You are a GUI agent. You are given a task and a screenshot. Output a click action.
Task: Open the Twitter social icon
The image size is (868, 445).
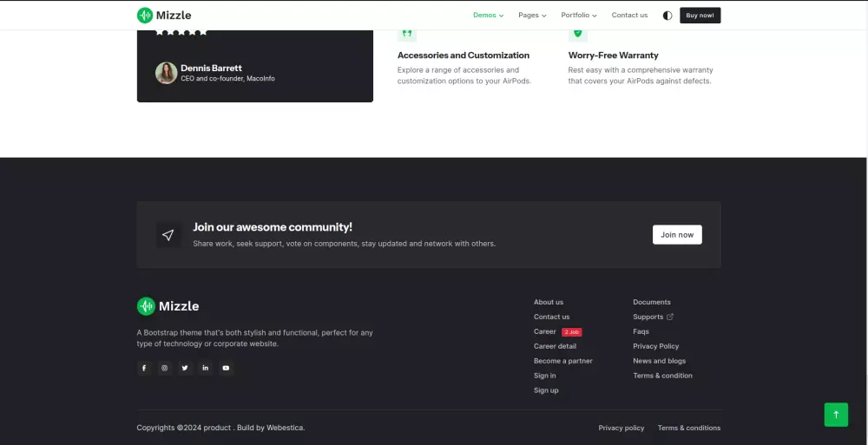point(185,368)
